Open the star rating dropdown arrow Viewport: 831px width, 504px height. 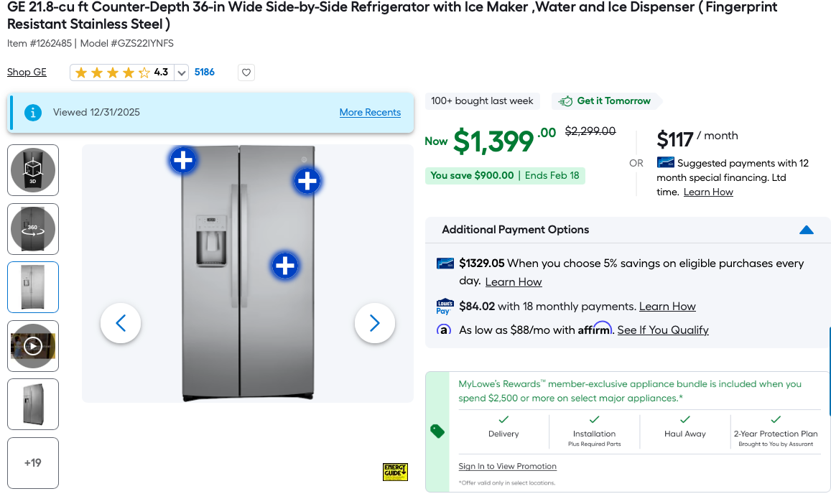tap(181, 73)
